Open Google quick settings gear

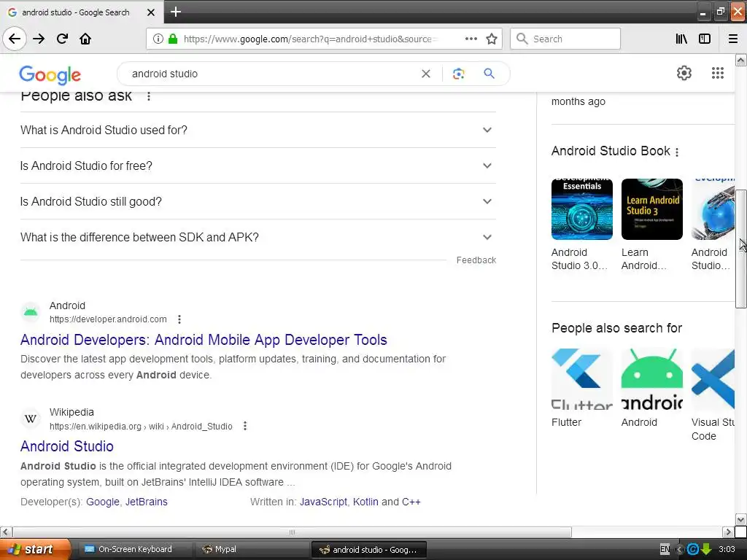click(x=684, y=73)
